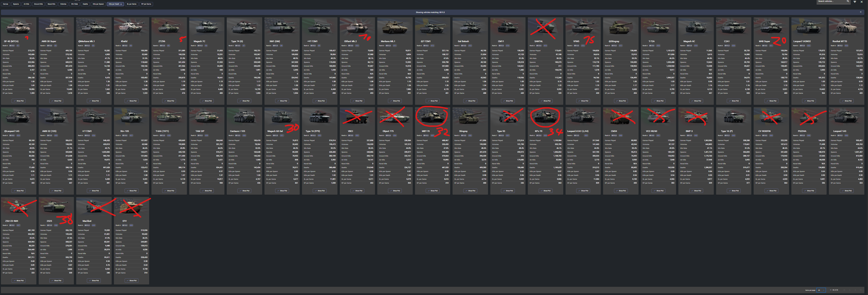The image size is (868, 295).
Task: Sort by SL per Game
Action: point(131,4)
